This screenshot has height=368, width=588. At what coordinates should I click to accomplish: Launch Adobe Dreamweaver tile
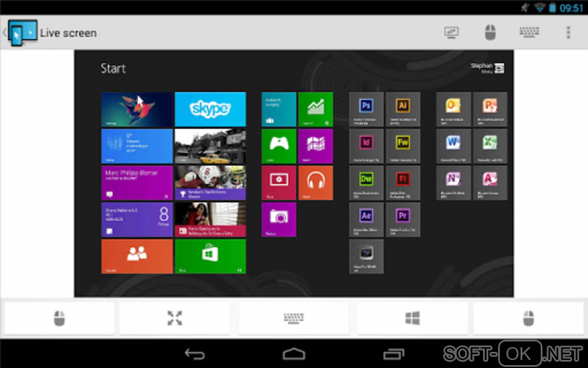[366, 183]
